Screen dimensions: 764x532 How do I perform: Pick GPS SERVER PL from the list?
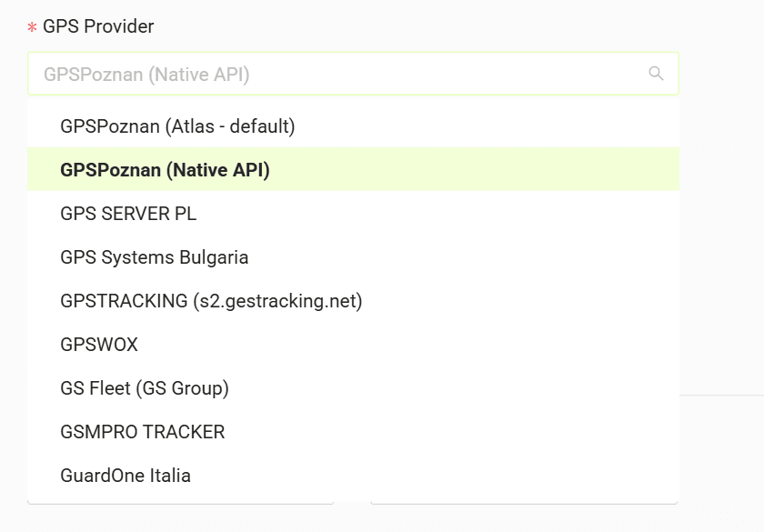[x=353, y=214]
